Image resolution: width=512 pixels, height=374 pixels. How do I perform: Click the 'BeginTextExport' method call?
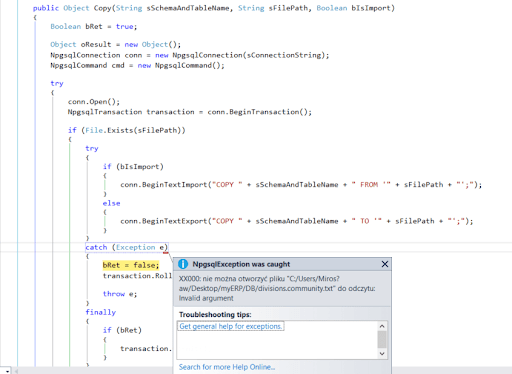(x=175, y=221)
